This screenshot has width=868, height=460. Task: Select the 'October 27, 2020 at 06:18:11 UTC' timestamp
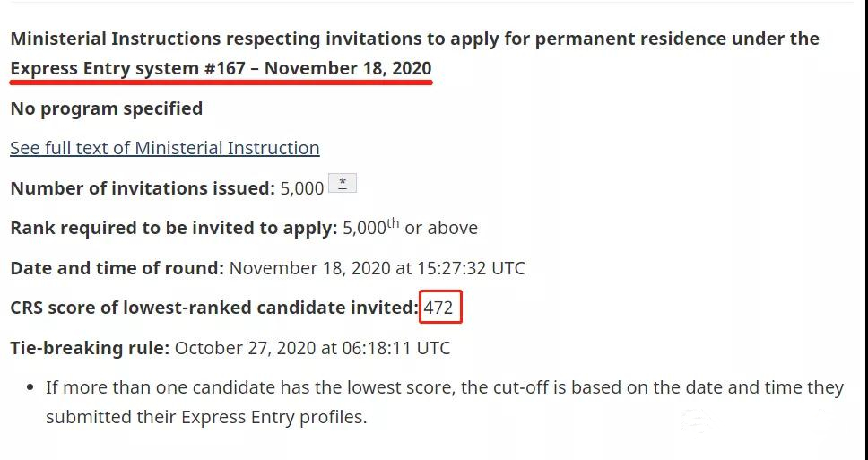[x=312, y=348]
